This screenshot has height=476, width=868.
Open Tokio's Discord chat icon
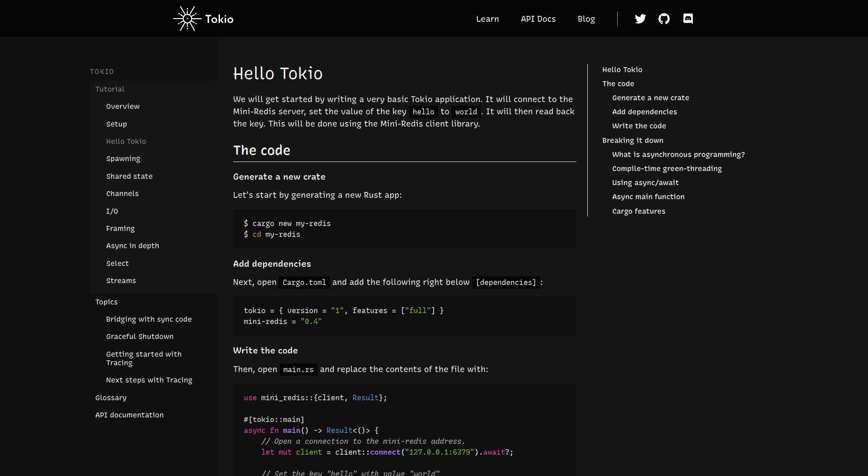(x=688, y=19)
